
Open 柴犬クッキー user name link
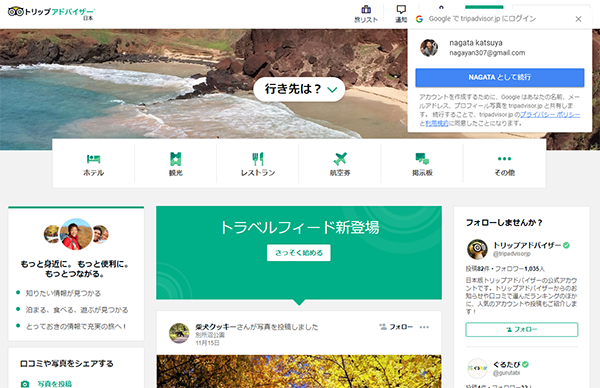[216, 327]
